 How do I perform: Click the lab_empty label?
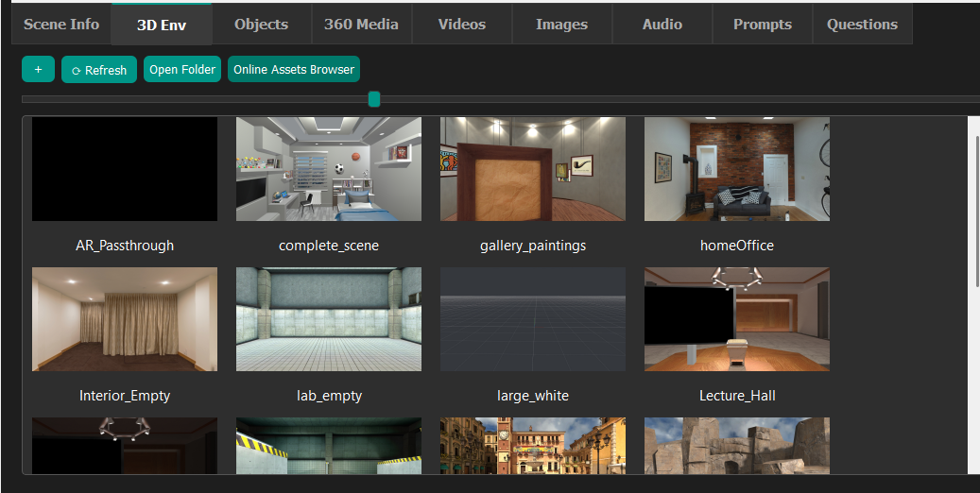[329, 396]
